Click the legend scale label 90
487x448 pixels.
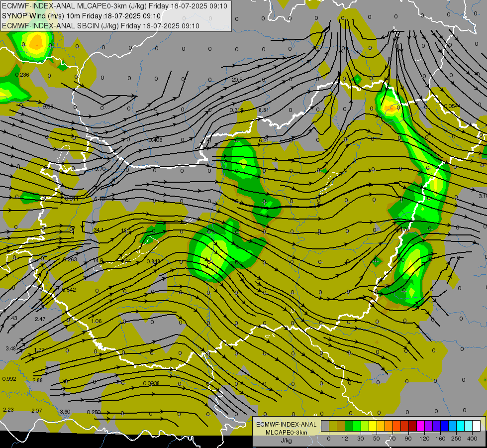[408, 439]
